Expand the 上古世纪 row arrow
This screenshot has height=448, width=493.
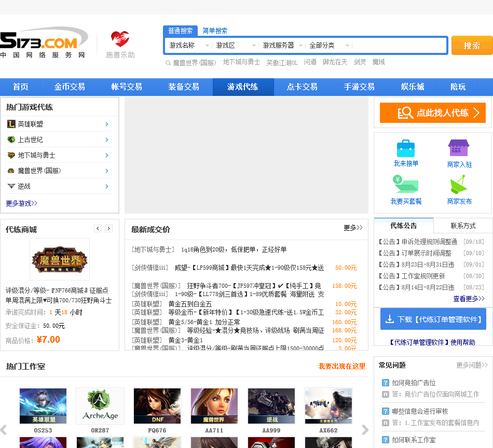coord(107,139)
